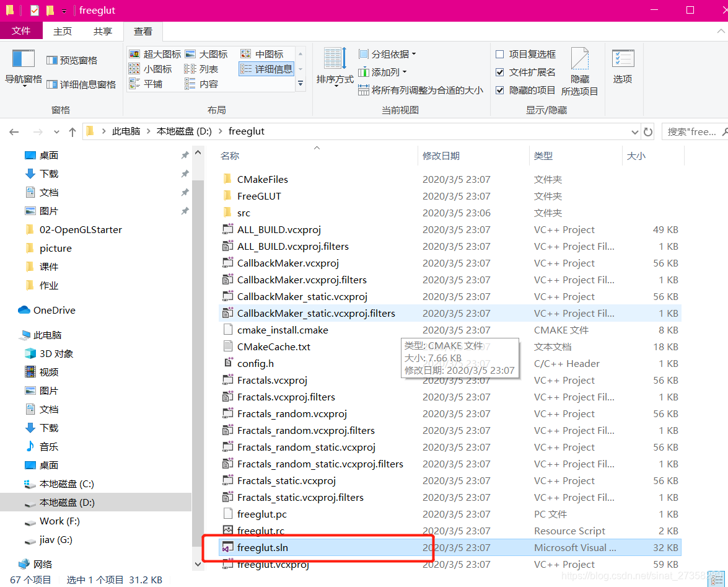
Task: Open quick access toolbar customize dropdown
Action: (x=64, y=11)
